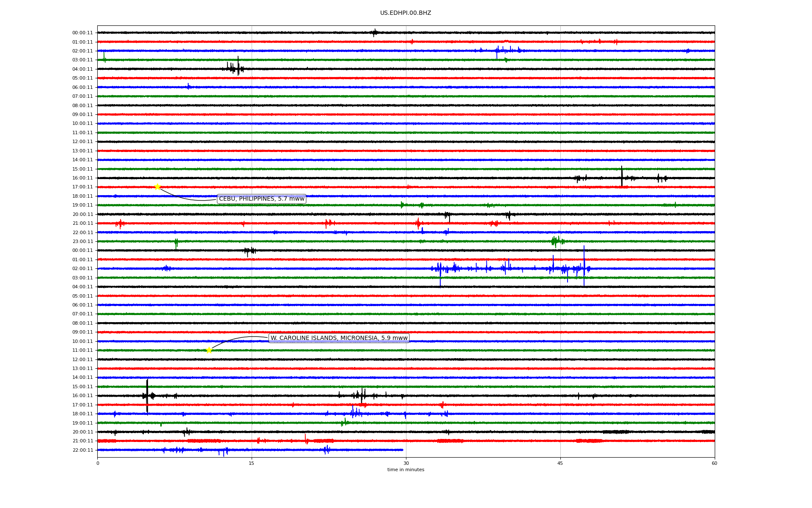Click the 60 minute tick label
Viewport: 812px width, 508px height.
(714, 463)
